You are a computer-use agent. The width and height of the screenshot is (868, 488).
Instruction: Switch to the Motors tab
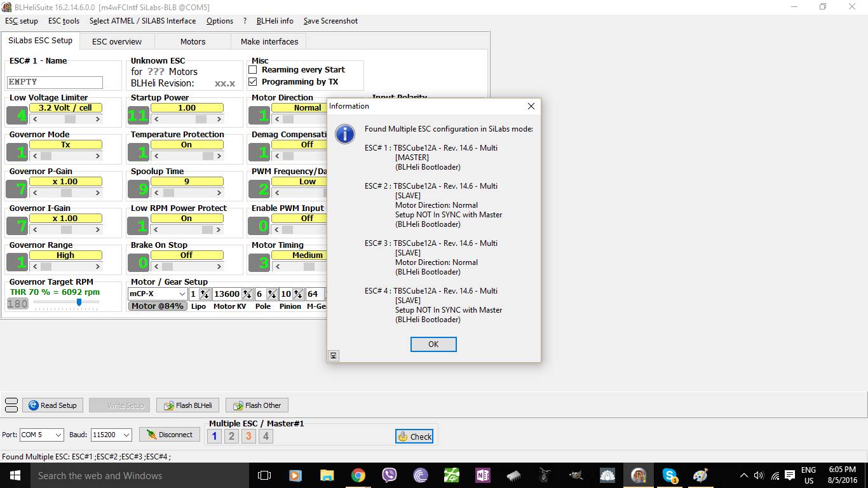(x=193, y=42)
